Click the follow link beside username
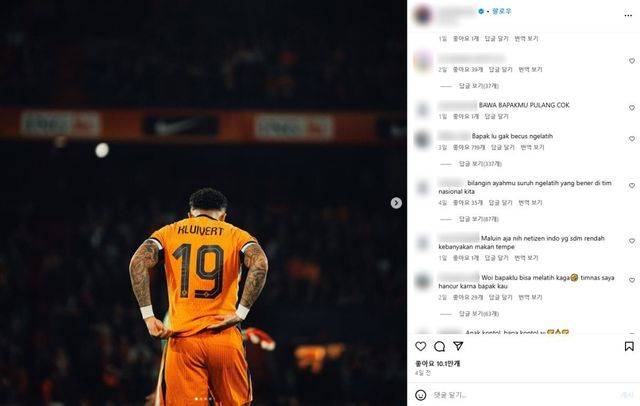Image resolution: width=640 pixels, height=406 pixels. point(502,11)
